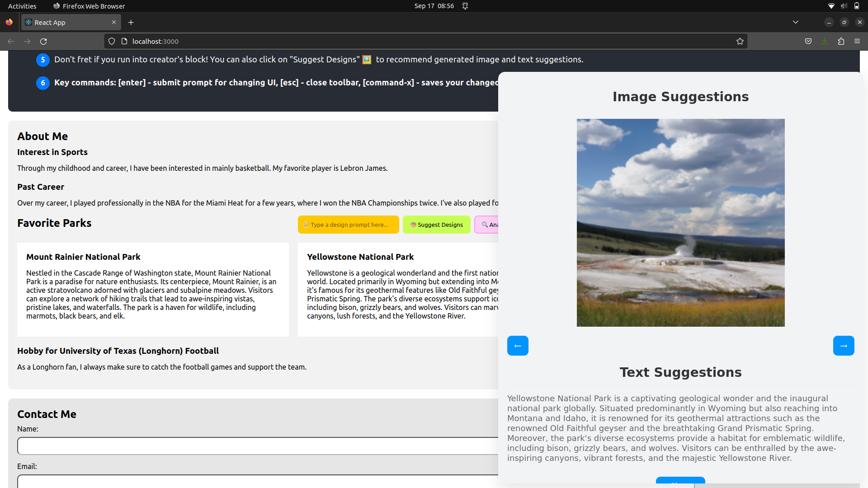Open the downloads arrow icon
Viewport: 868px width, 488px height.
(x=824, y=41)
